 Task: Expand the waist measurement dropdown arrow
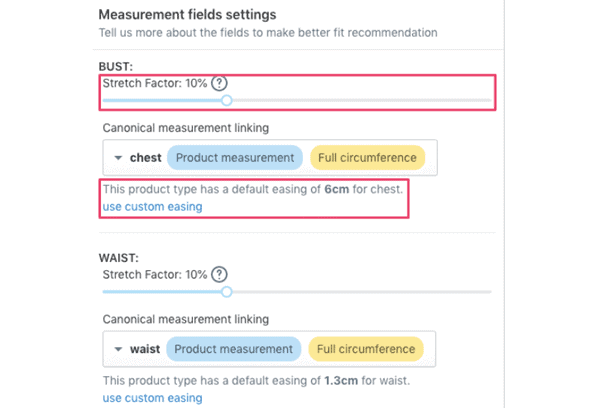click(x=118, y=349)
